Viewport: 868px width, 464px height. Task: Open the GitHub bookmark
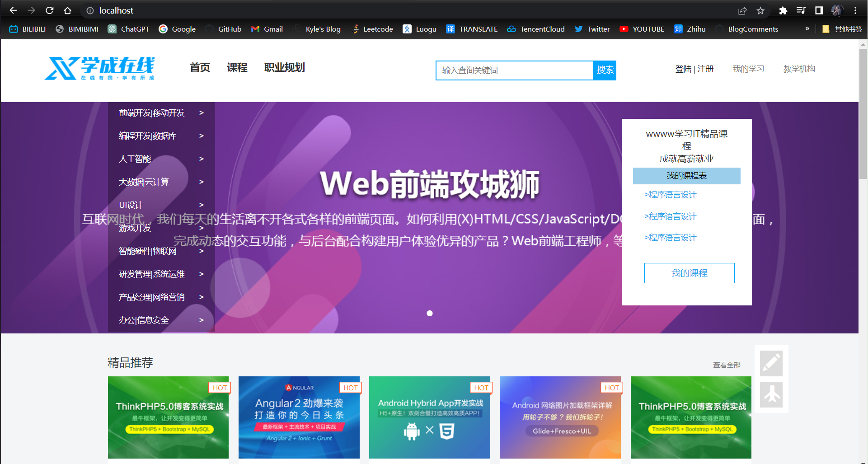coord(223,29)
